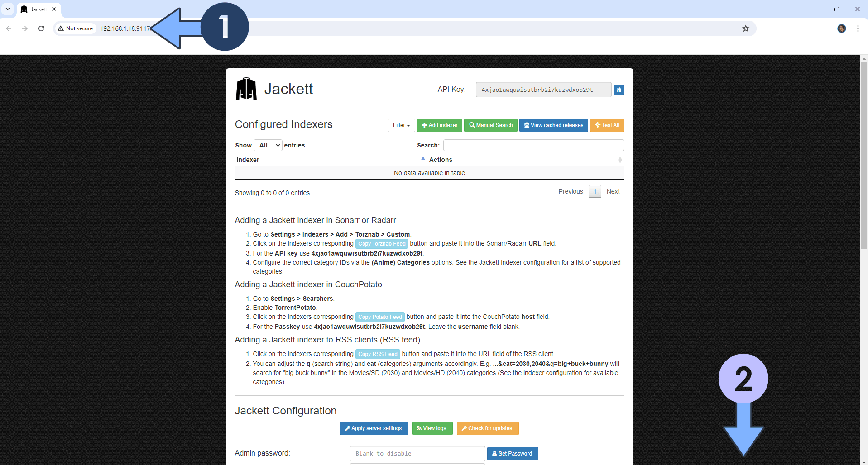The width and height of the screenshot is (868, 465).
Task: Open Manual Search
Action: (x=491, y=125)
